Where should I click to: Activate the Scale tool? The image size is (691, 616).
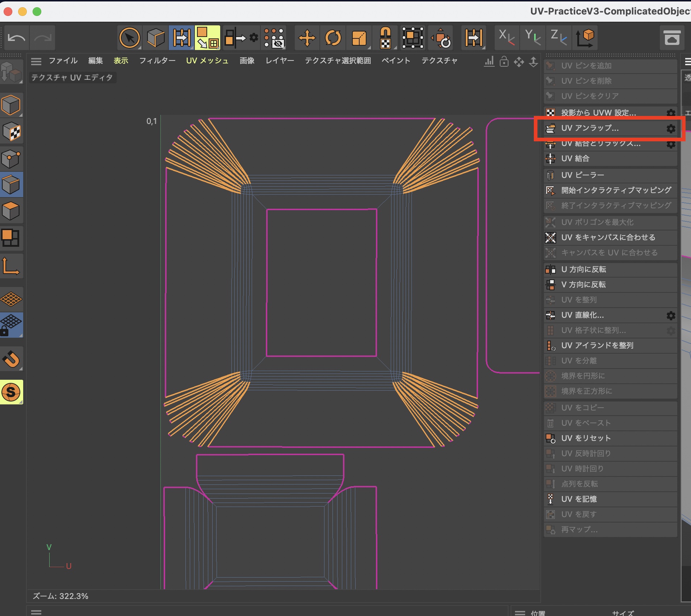359,38
